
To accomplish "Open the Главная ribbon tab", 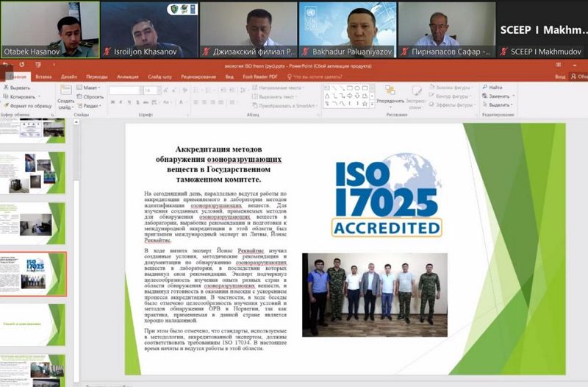I will tap(18, 77).
